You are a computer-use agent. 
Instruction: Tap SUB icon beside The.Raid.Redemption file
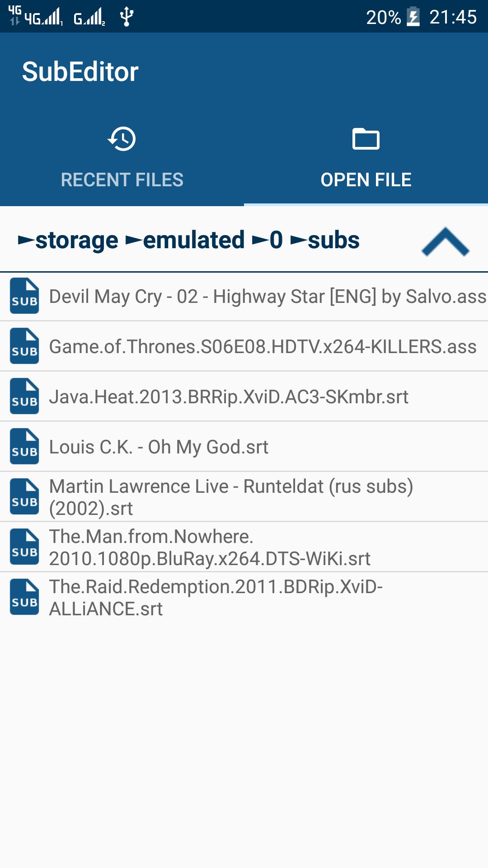(x=24, y=597)
